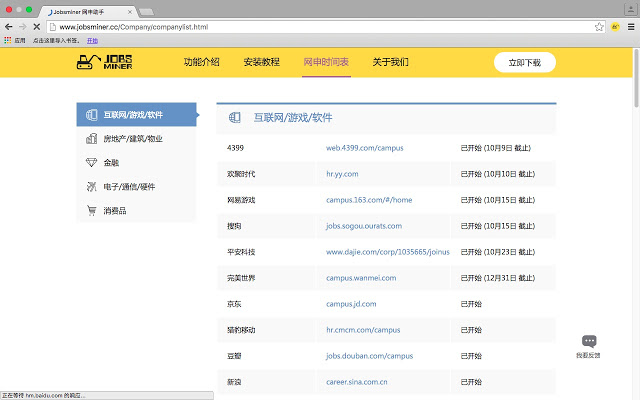This screenshot has height=400, width=640.
Task: Open the campus.wanmei.com link
Action: click(x=361, y=278)
